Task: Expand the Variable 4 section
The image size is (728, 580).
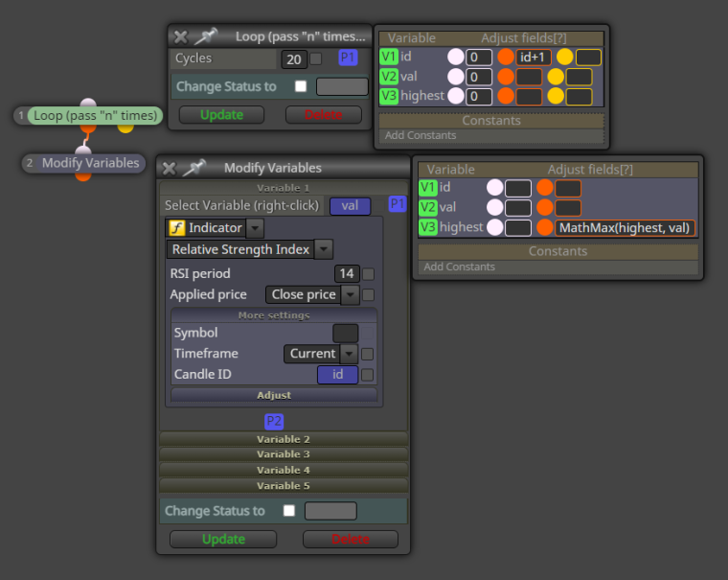Action: [284, 471]
